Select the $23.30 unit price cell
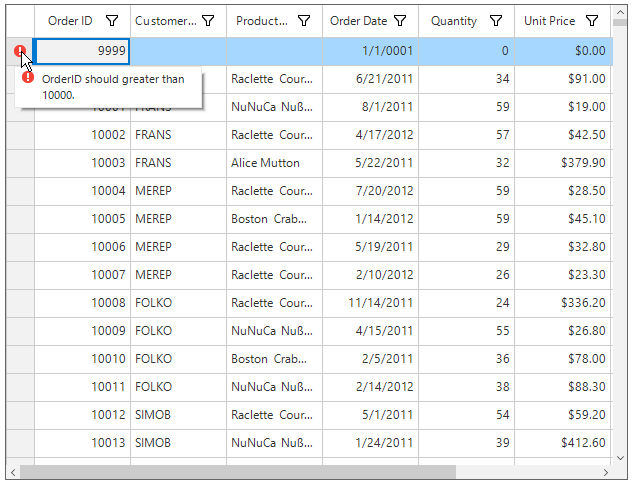This screenshot has height=486, width=633. (x=563, y=275)
